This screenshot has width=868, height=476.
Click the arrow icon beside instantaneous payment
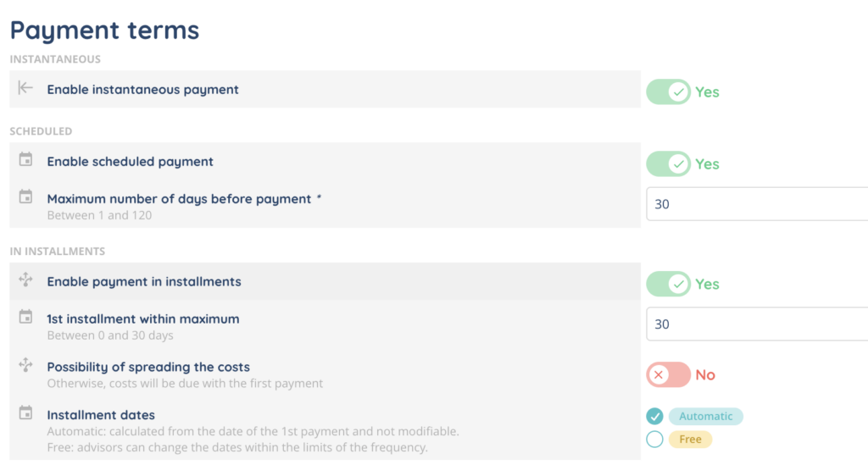click(x=25, y=88)
